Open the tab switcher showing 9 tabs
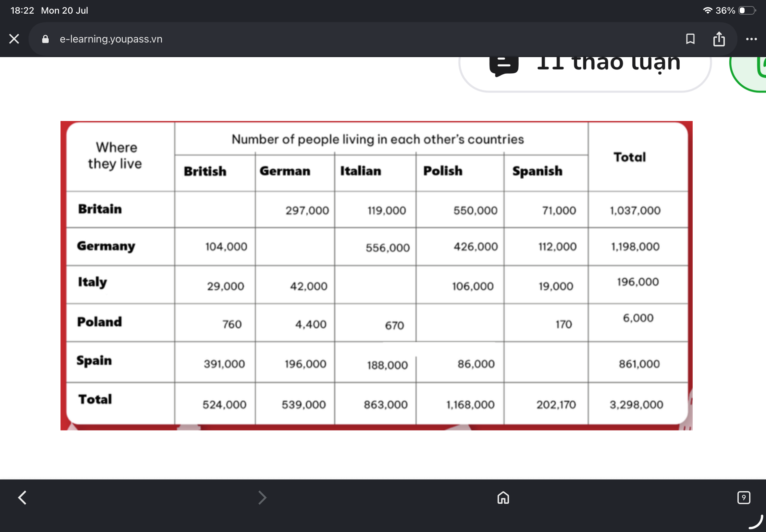 pos(743,497)
